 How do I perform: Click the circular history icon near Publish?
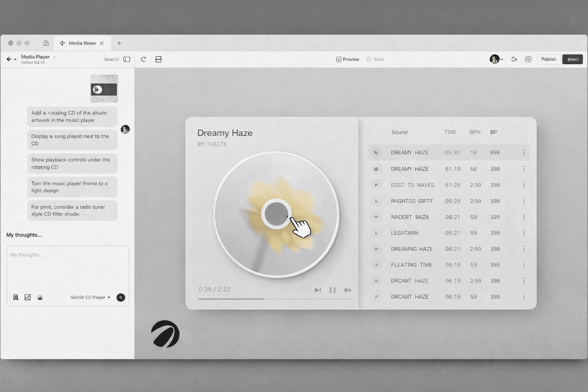[528, 59]
